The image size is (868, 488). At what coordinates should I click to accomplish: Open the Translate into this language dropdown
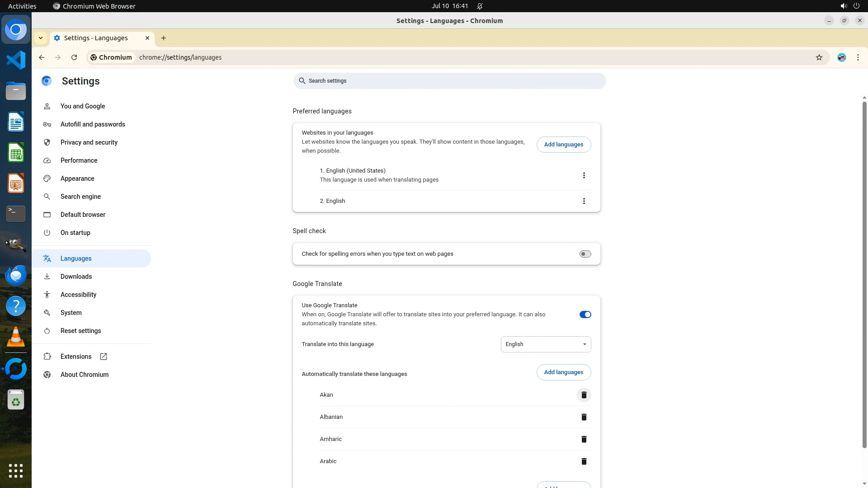(545, 344)
